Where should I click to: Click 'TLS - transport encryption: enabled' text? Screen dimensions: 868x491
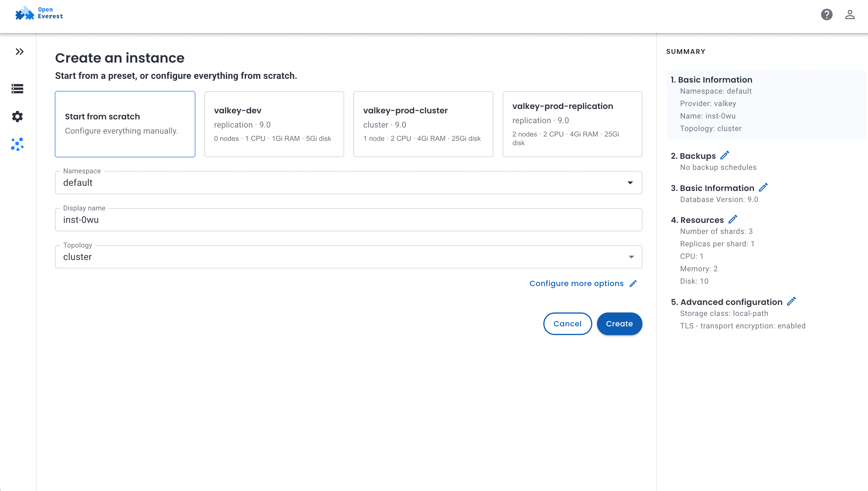coord(742,326)
